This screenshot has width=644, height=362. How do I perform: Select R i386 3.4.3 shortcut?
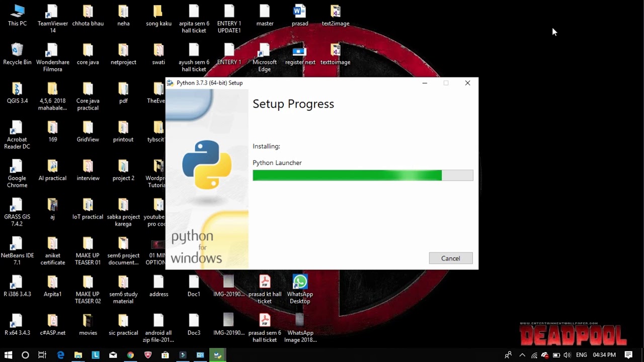tap(17, 286)
